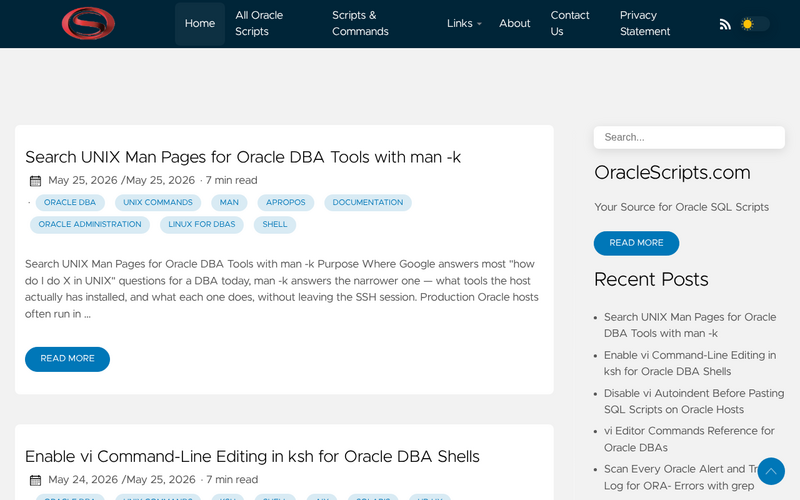The height and width of the screenshot is (500, 800).
Task: Select the ORACLE DBA tag on the man -k post
Action: [x=70, y=203]
